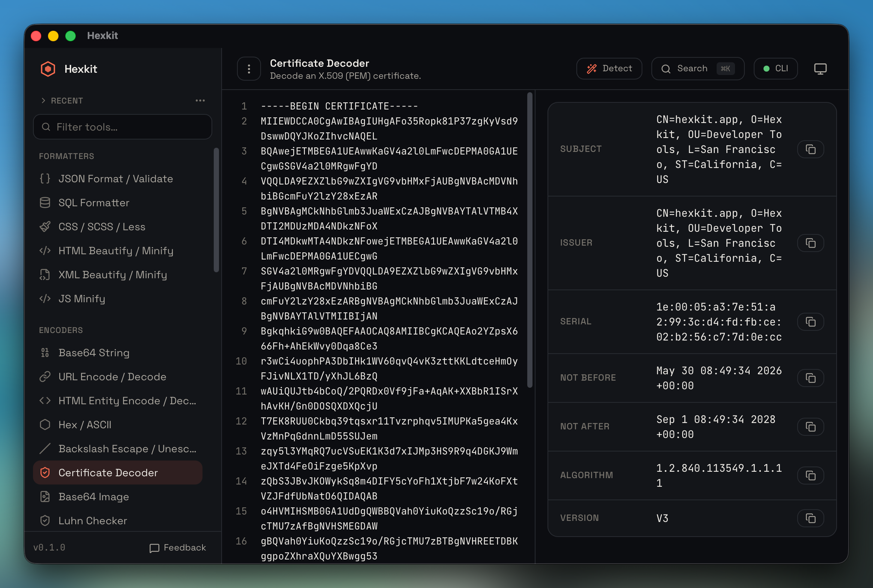
Task: Select CSS / SCSS / Less tool
Action: coord(118,226)
